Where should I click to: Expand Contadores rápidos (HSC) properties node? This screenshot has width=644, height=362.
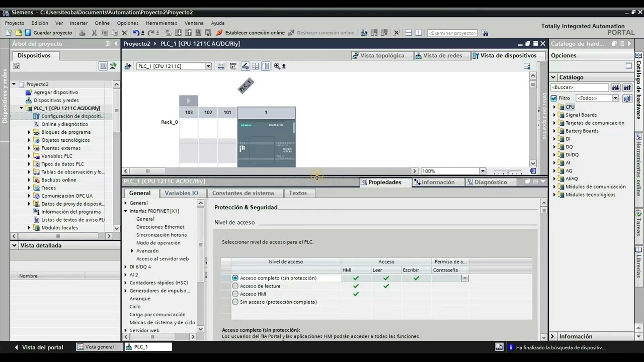click(126, 283)
